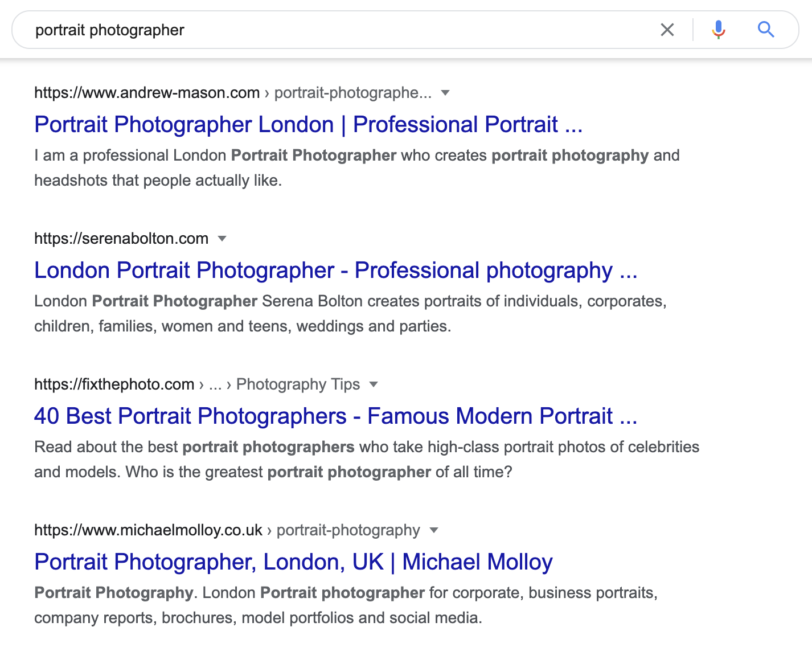This screenshot has width=812, height=647.
Task: Submit search with the magnifying glass icon
Action: [766, 30]
